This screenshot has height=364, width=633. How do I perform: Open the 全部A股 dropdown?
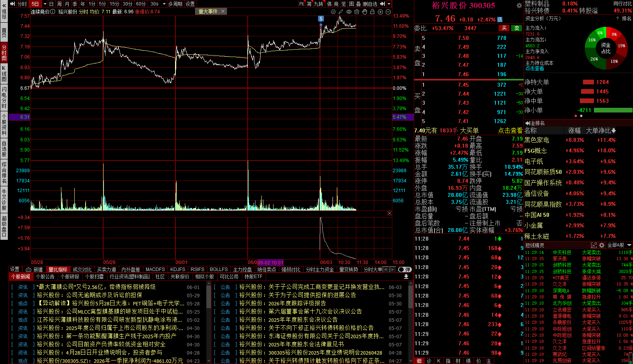point(619,245)
